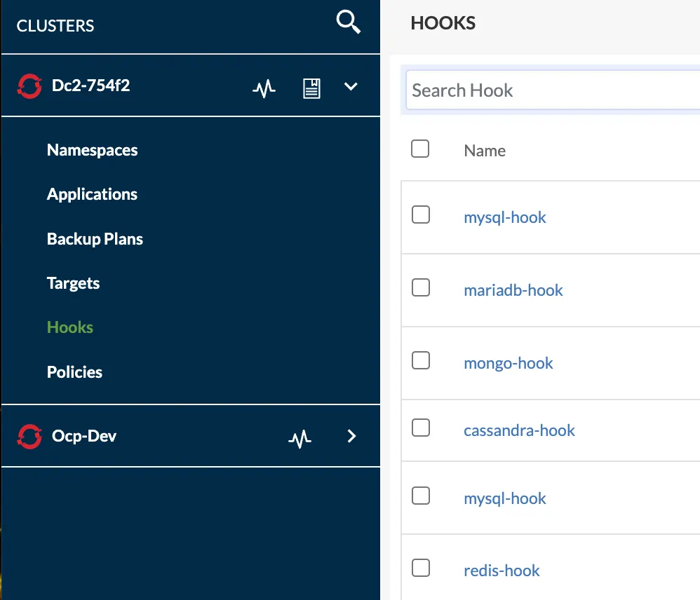Expand the Ocp-Dev cluster menu
This screenshot has height=600, width=700.
(x=351, y=436)
